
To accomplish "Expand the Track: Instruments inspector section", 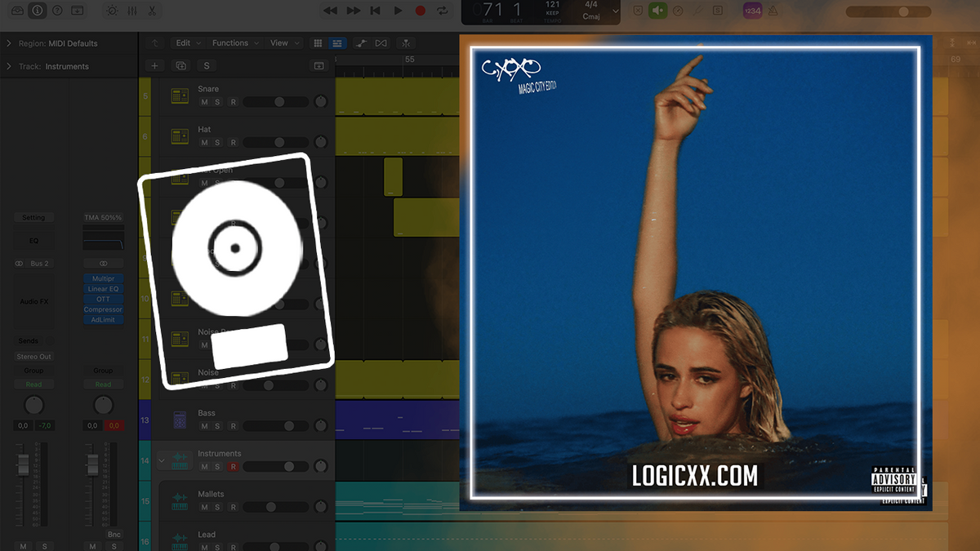I will tap(8, 66).
